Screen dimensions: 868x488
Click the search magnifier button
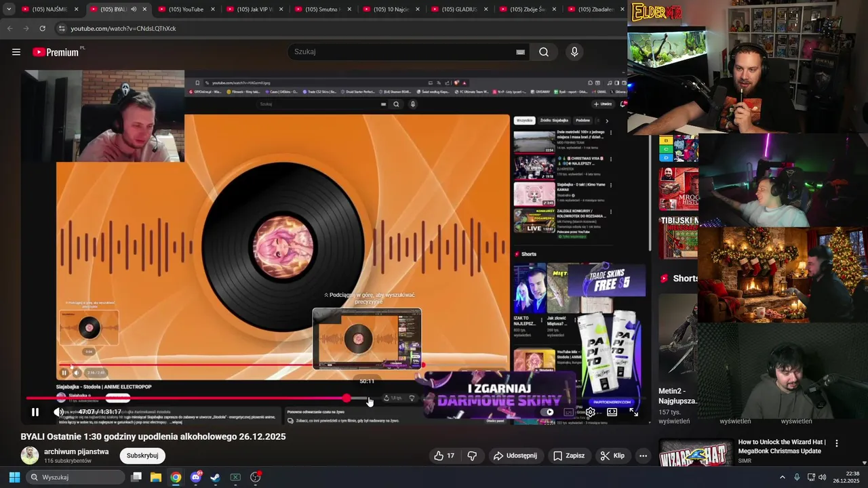544,52
